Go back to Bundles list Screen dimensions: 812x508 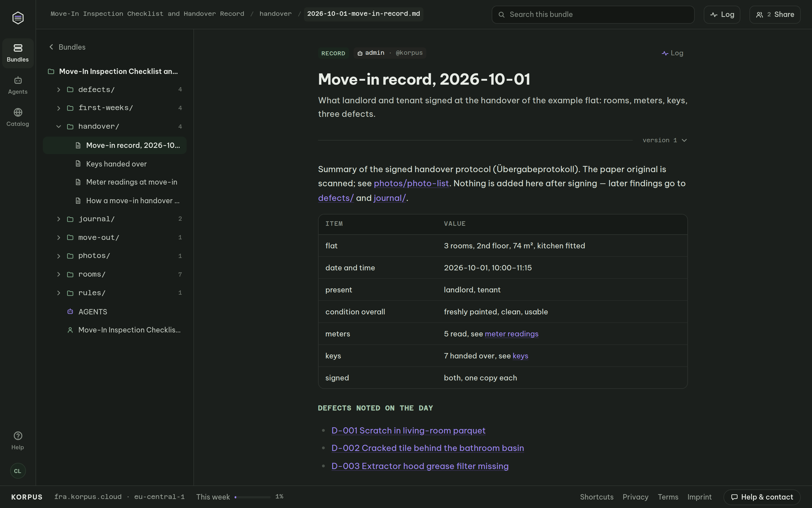[x=67, y=47]
